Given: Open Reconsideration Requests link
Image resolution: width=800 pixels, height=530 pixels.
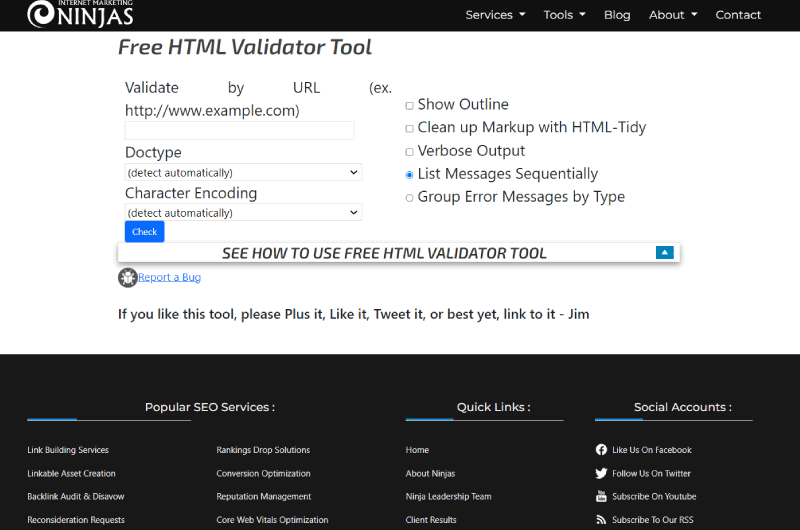Looking at the screenshot, I should coord(76,520).
